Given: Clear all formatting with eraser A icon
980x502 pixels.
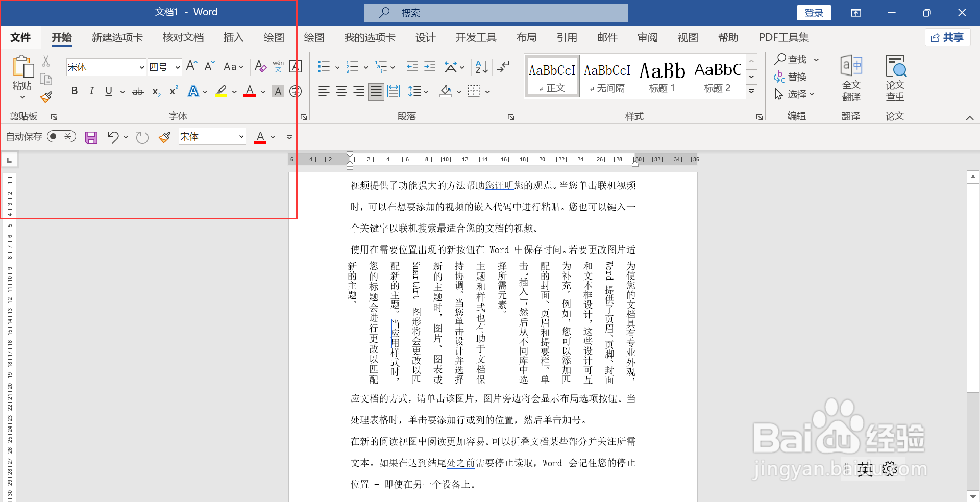Looking at the screenshot, I should pyautogui.click(x=260, y=66).
